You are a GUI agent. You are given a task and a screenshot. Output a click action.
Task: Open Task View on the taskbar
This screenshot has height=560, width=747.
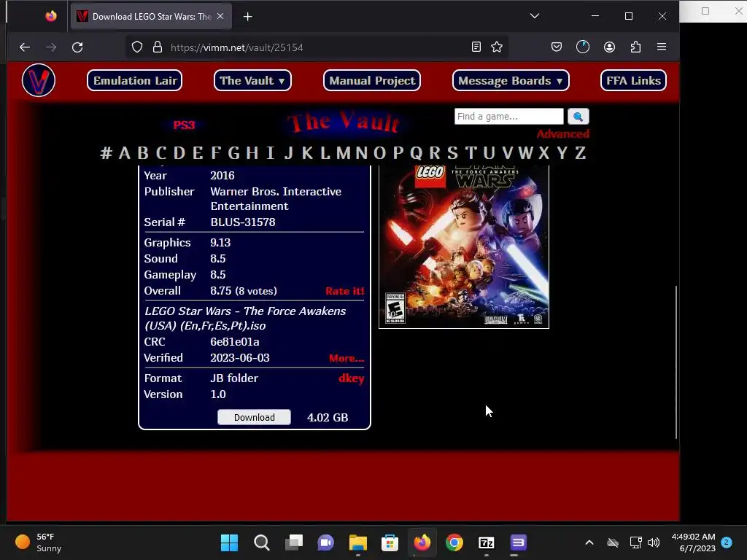tap(294, 542)
